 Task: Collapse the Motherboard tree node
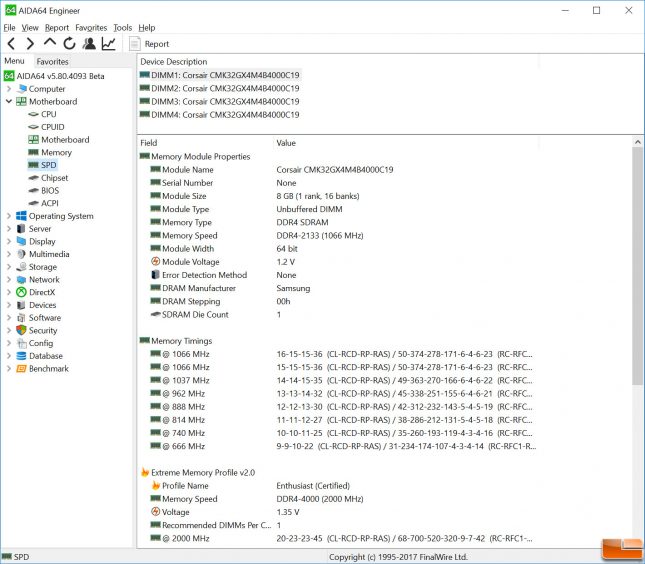click(9, 101)
